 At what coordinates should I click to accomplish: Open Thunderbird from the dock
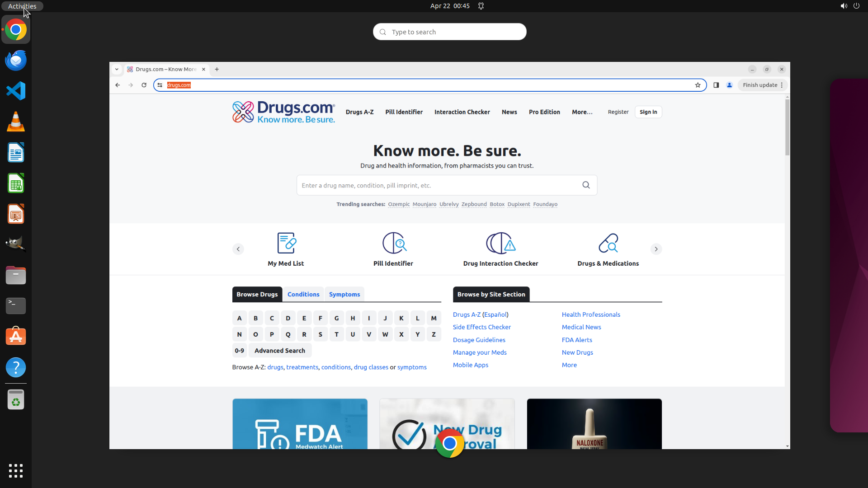point(16,61)
